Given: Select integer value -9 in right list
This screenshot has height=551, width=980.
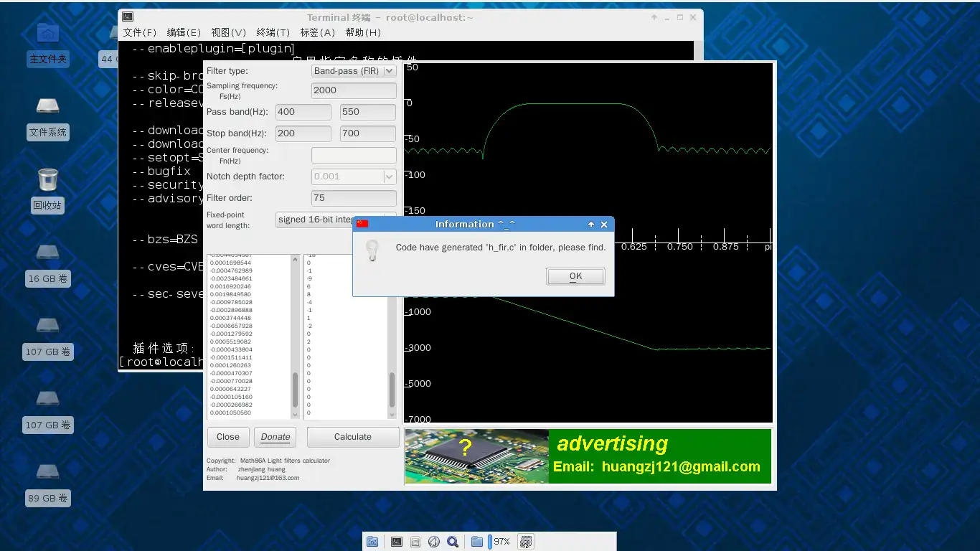Looking at the screenshot, I should tap(308, 278).
